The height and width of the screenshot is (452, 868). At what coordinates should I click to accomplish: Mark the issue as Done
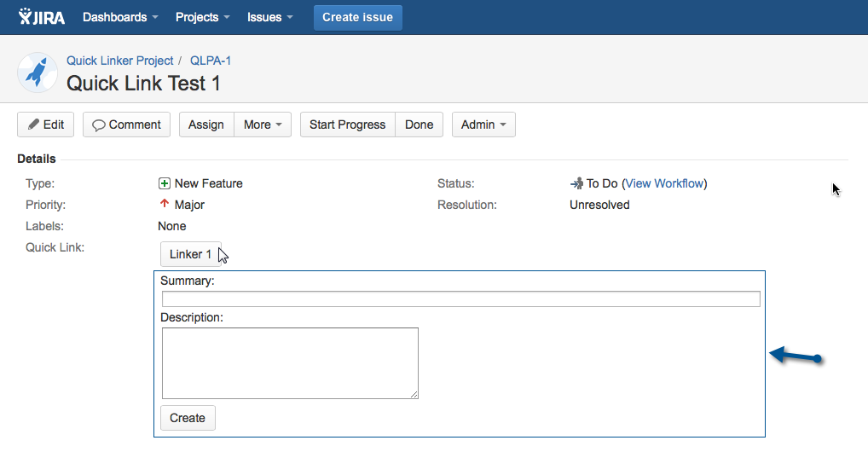[x=419, y=125]
